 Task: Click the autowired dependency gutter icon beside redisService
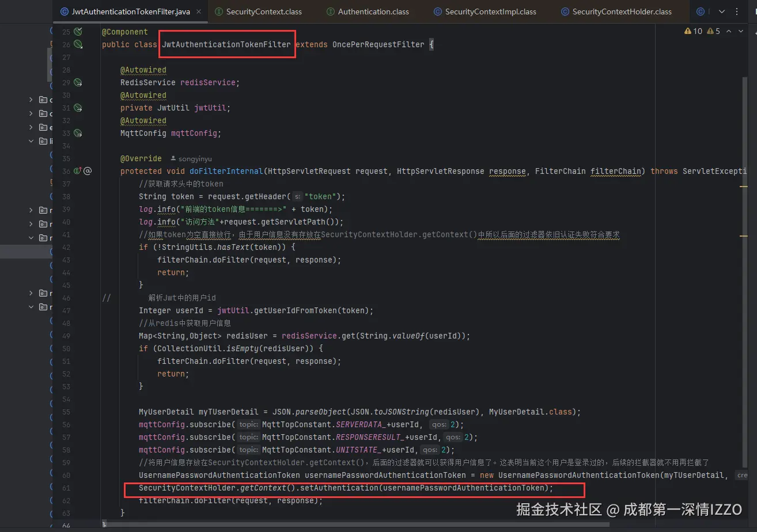click(x=78, y=82)
